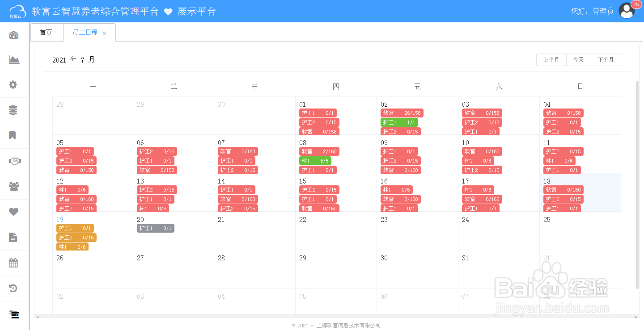644x330 pixels.
Task: Open green 林1 5/5 event on July 08
Action: coord(315,161)
